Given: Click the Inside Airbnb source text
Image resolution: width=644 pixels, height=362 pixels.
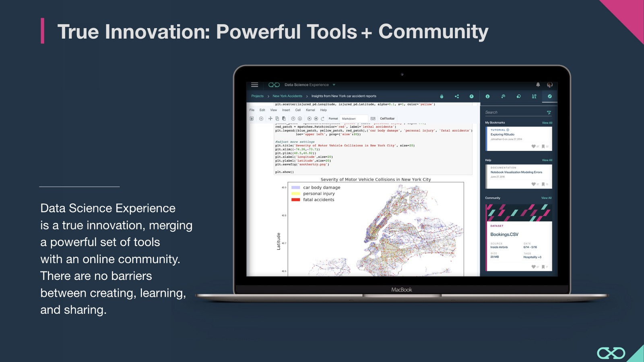Looking at the screenshot, I should [499, 247].
